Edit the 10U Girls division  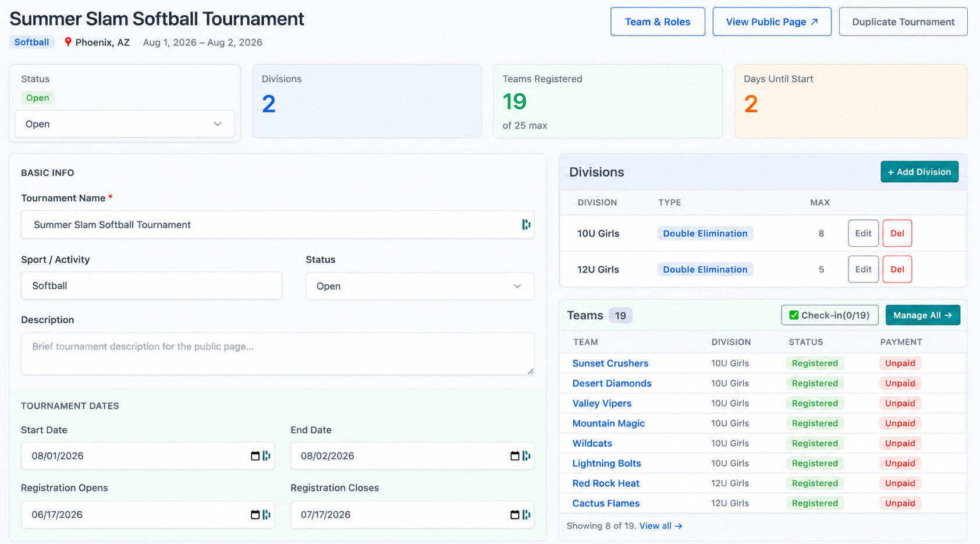[x=863, y=233]
